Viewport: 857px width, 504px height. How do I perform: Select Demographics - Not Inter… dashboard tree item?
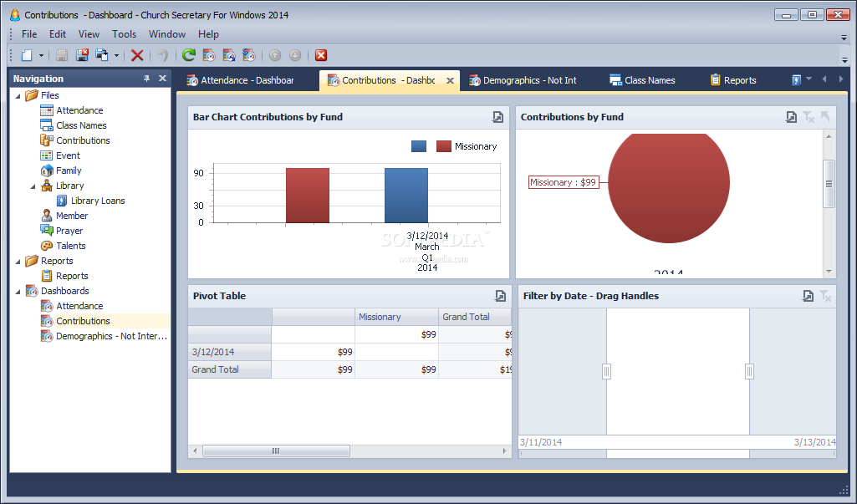[111, 336]
